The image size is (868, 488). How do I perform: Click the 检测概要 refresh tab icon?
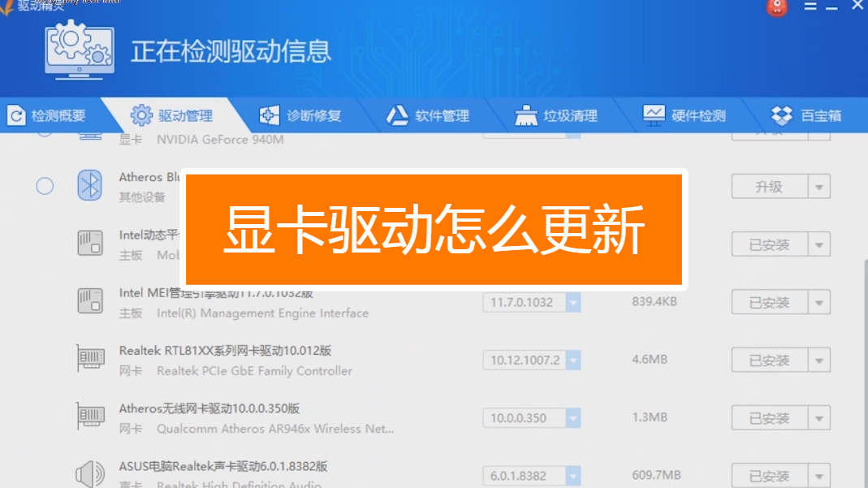[16, 115]
